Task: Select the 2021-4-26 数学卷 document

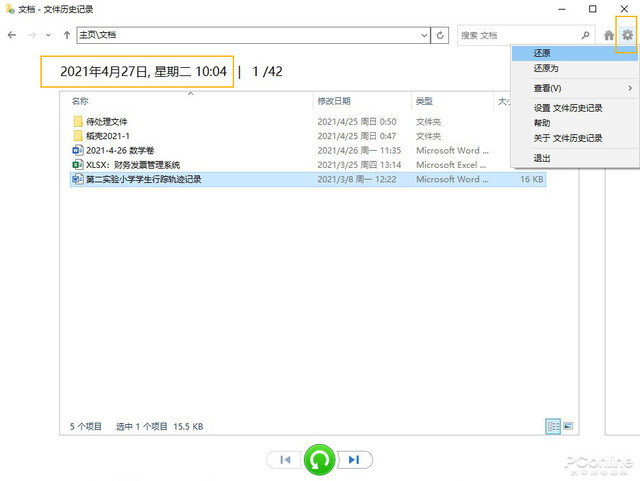Action: coord(120,150)
